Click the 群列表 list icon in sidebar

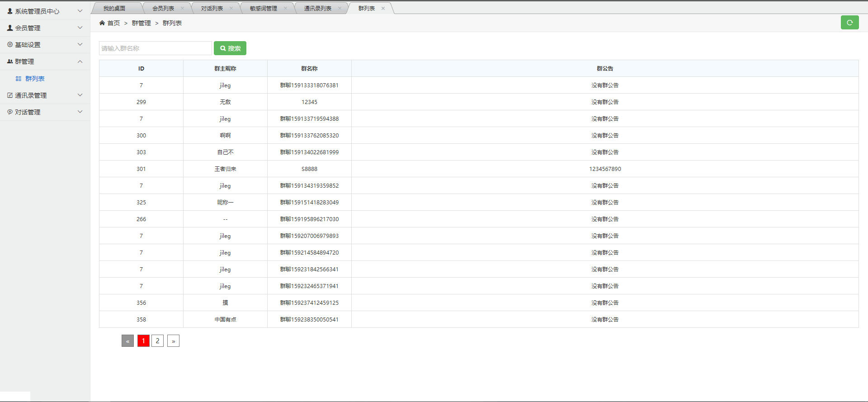pyautogui.click(x=19, y=79)
